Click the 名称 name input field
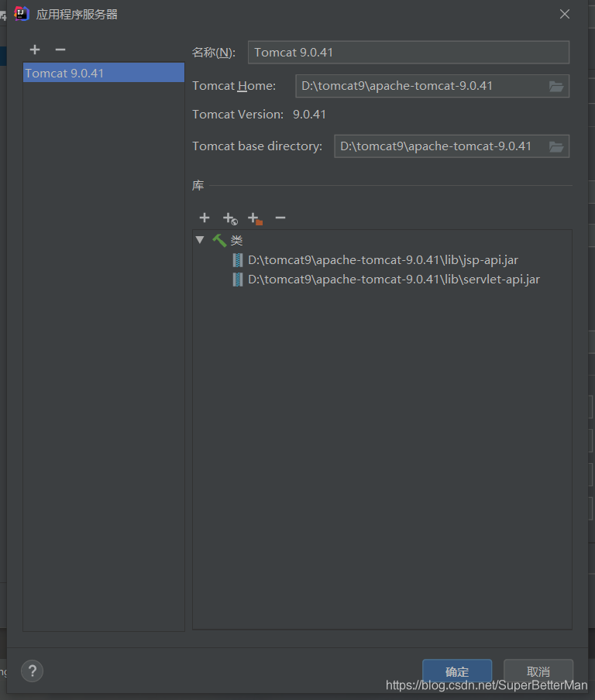Viewport: 595px width, 700px height. tap(408, 52)
